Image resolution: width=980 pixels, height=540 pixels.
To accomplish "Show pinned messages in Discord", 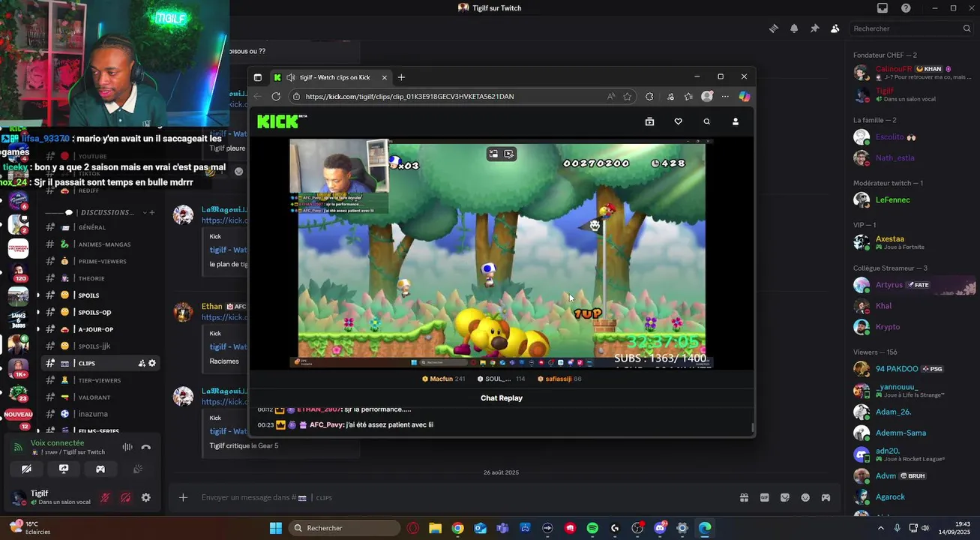I will (x=814, y=28).
